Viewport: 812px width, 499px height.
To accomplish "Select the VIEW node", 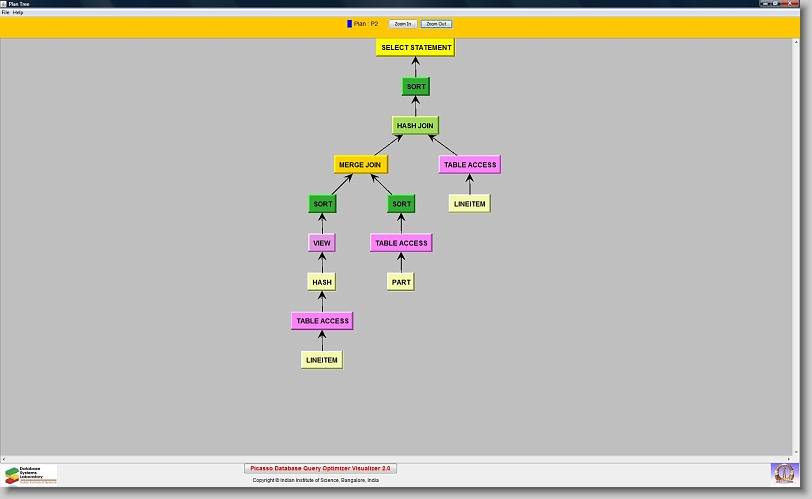I will [321, 243].
